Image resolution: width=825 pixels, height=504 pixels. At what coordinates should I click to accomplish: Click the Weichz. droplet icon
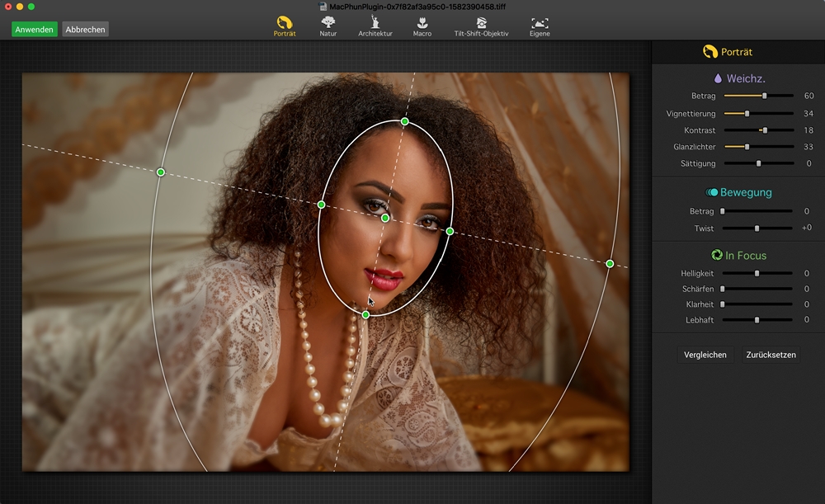point(718,78)
